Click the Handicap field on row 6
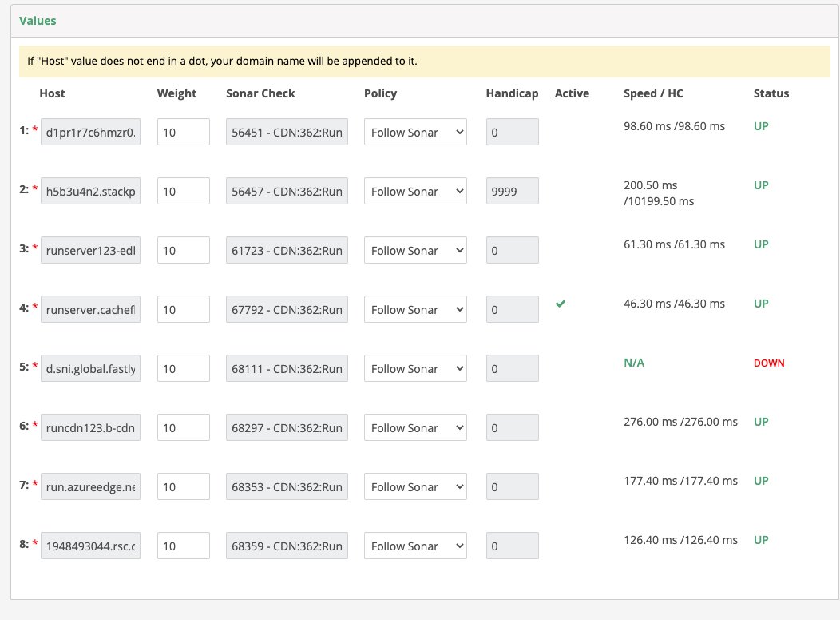Viewport: 840px width, 623px height. (x=511, y=427)
